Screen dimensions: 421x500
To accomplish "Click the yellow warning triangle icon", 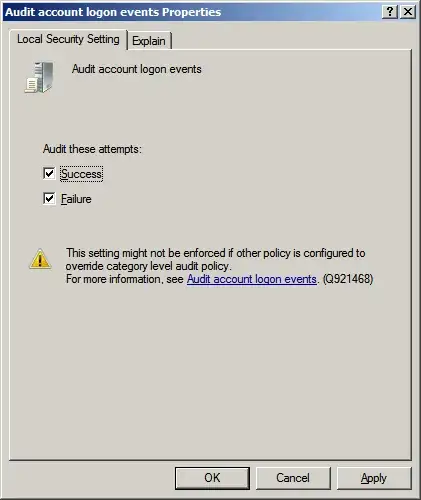I will (40, 259).
